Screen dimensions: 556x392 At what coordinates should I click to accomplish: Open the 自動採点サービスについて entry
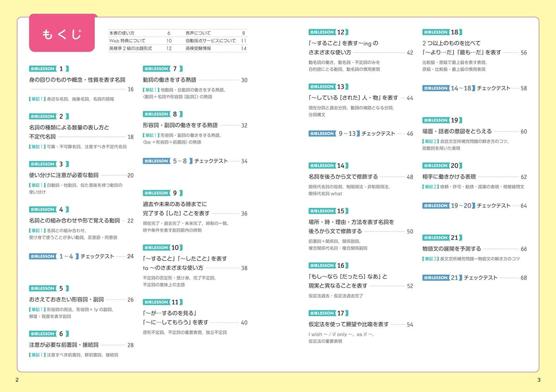(210, 41)
